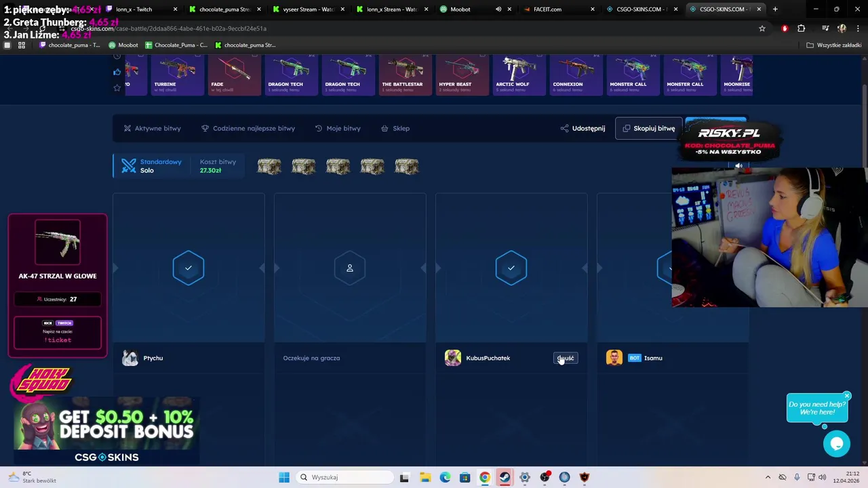The height and width of the screenshot is (488, 868).
Task: Click the player name KubusPuchatek
Action: click(x=488, y=358)
